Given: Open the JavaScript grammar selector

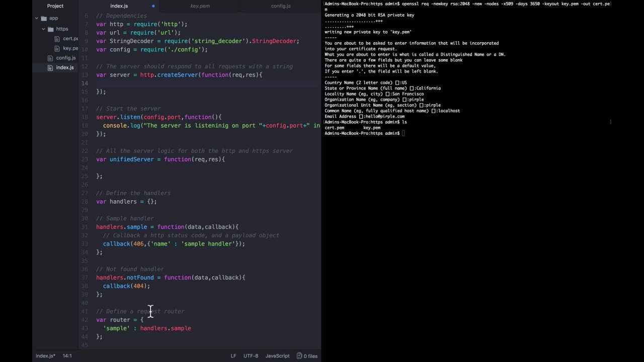Looking at the screenshot, I should 277,356.
